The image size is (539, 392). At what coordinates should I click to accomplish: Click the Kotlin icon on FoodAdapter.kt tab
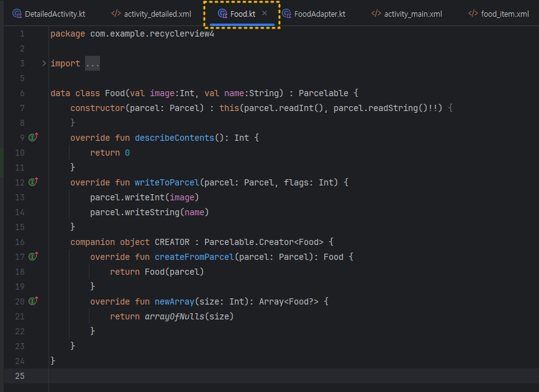[x=286, y=14]
